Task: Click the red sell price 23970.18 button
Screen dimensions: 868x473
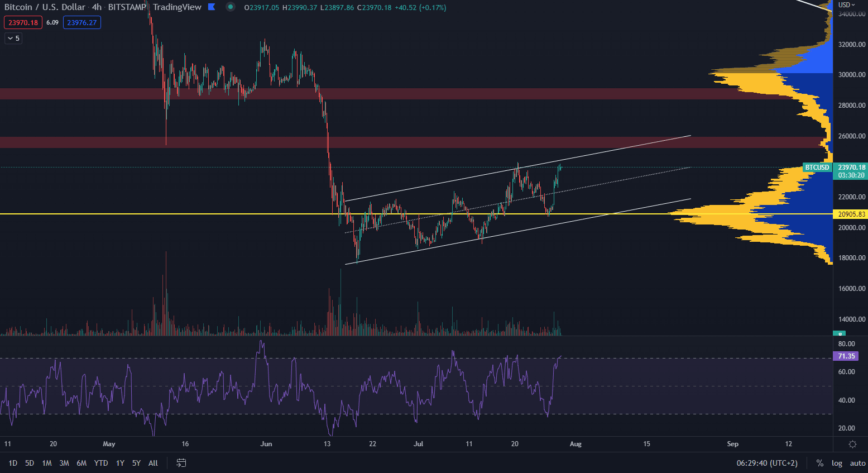Action: 23,22
